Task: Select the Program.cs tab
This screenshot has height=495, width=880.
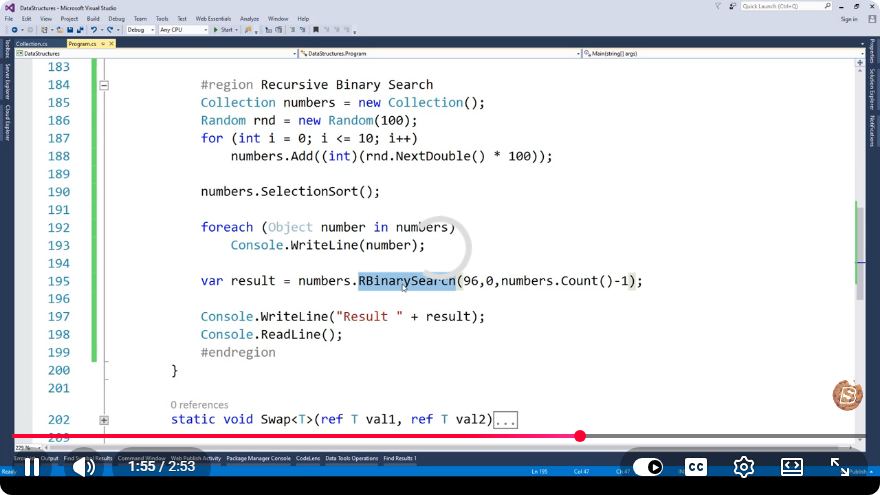Action: tap(82, 44)
